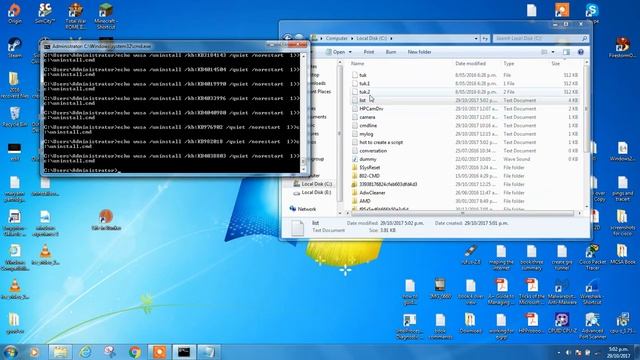Open the rufus desktop icon
The width and height of the screenshot is (640, 360).
471,255
